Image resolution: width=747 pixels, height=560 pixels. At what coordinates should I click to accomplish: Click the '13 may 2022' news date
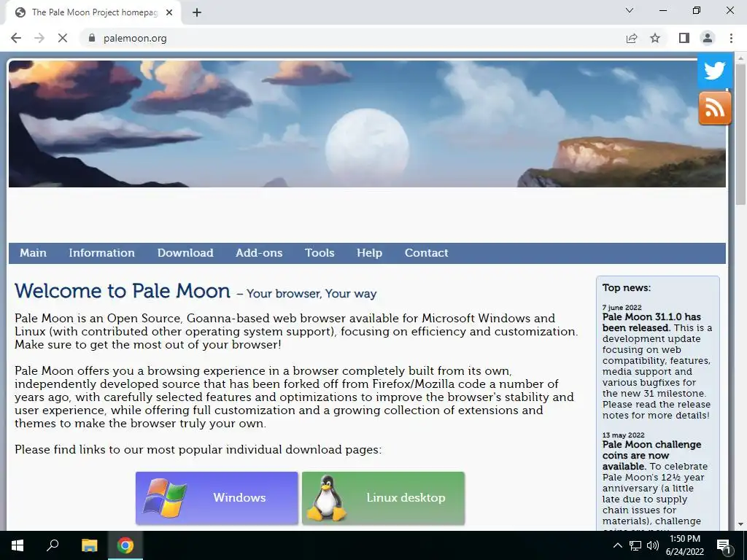[623, 435]
